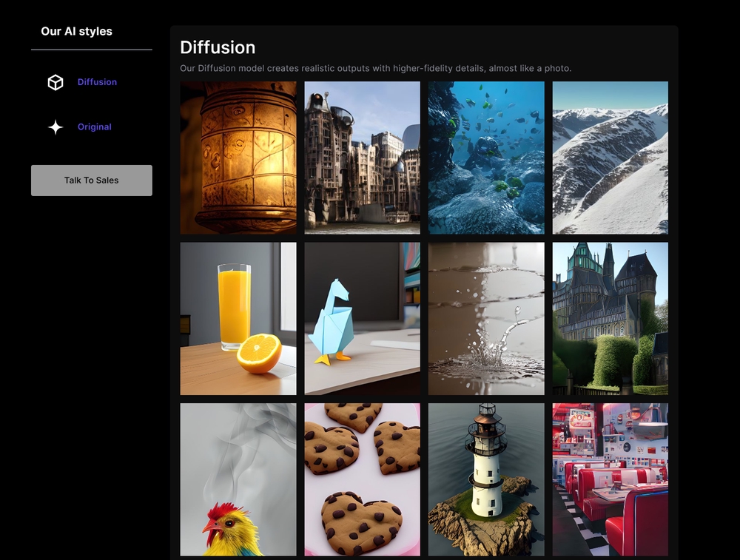The image size is (740, 560).
Task: View the water splash droplet image
Action: pos(486,319)
